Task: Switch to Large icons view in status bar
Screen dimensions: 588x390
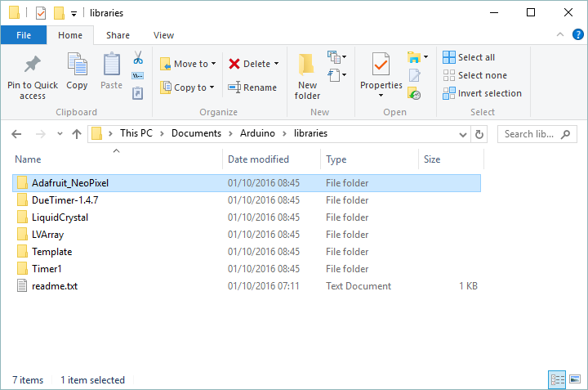Action: click(575, 379)
